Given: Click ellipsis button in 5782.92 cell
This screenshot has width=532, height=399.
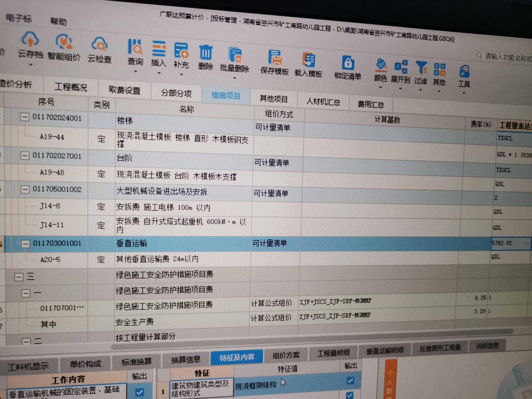Looking at the screenshot, I should pos(526,244).
